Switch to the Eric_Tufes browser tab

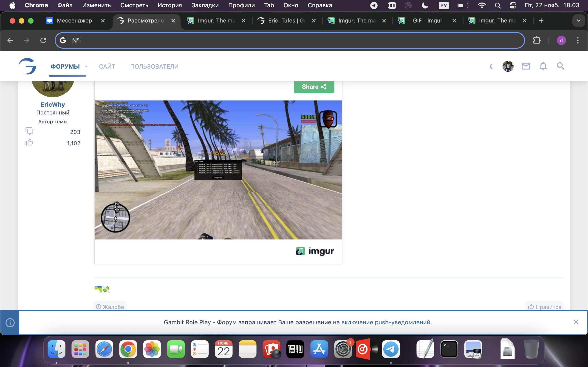point(286,21)
